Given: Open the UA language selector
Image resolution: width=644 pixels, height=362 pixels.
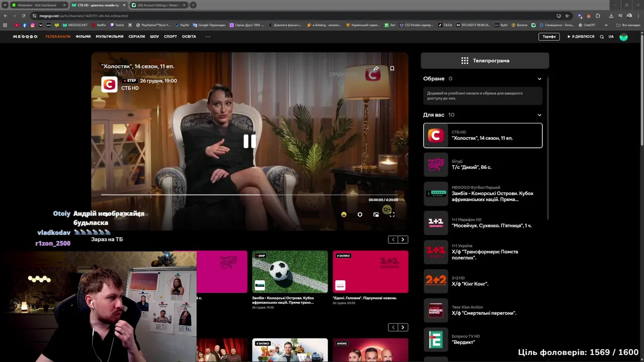Looking at the screenshot, I should [611, 37].
